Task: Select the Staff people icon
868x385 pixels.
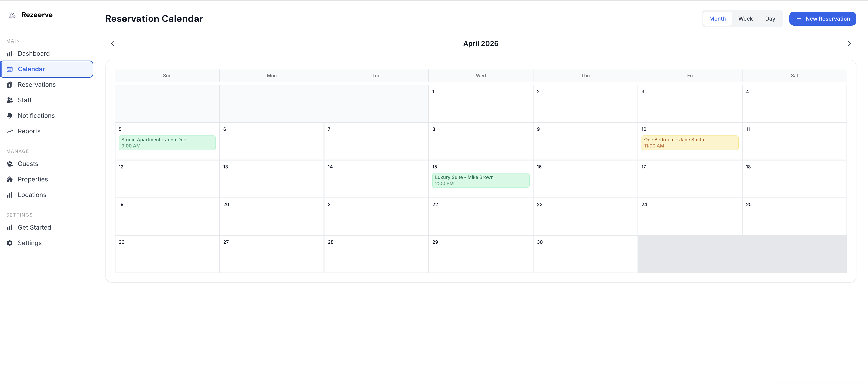Action: (x=10, y=100)
